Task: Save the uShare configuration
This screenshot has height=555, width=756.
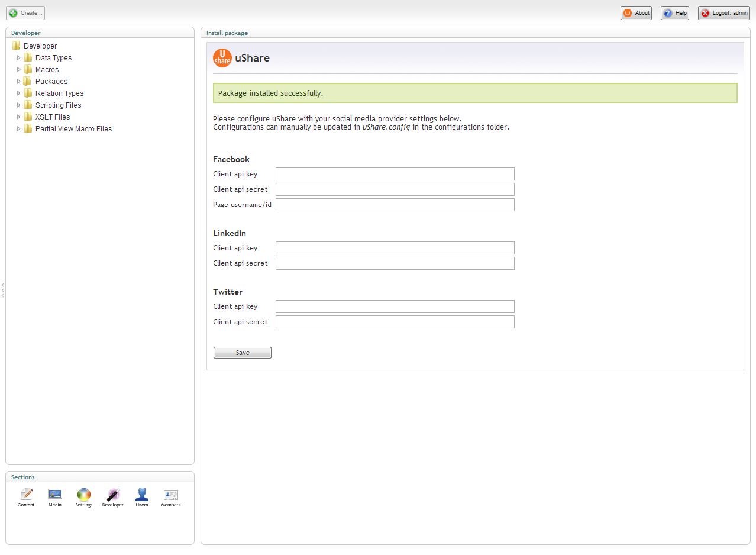Action: (x=243, y=353)
